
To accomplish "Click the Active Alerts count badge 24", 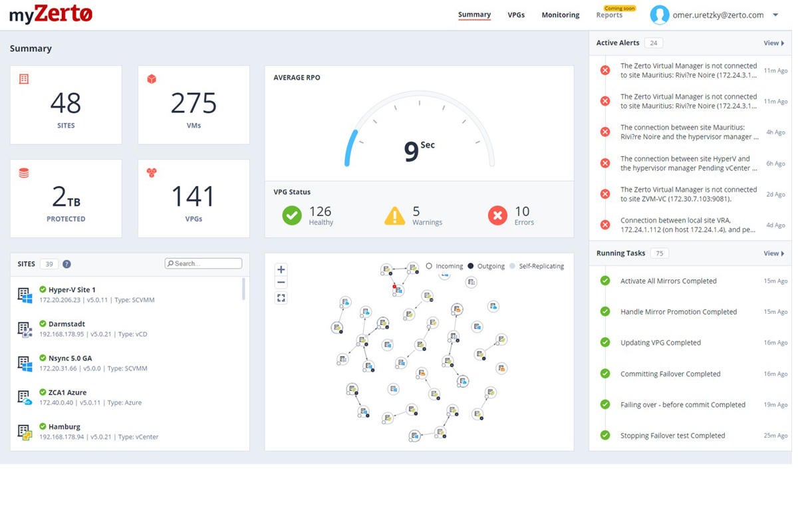I will [x=654, y=43].
